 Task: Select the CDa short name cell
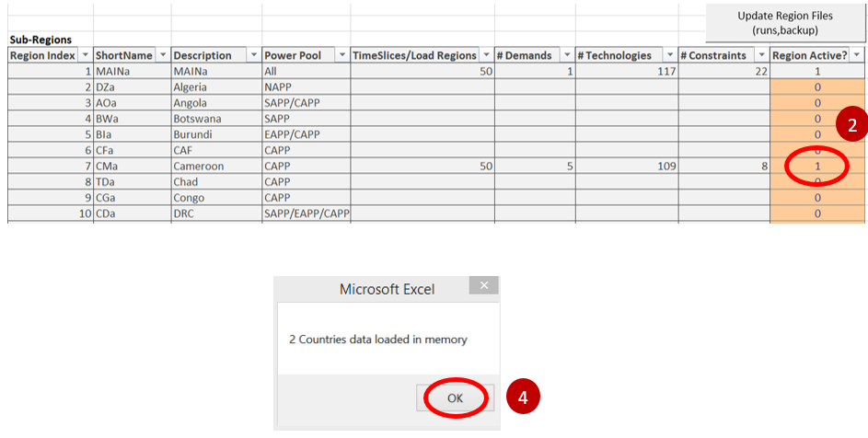click(x=133, y=213)
